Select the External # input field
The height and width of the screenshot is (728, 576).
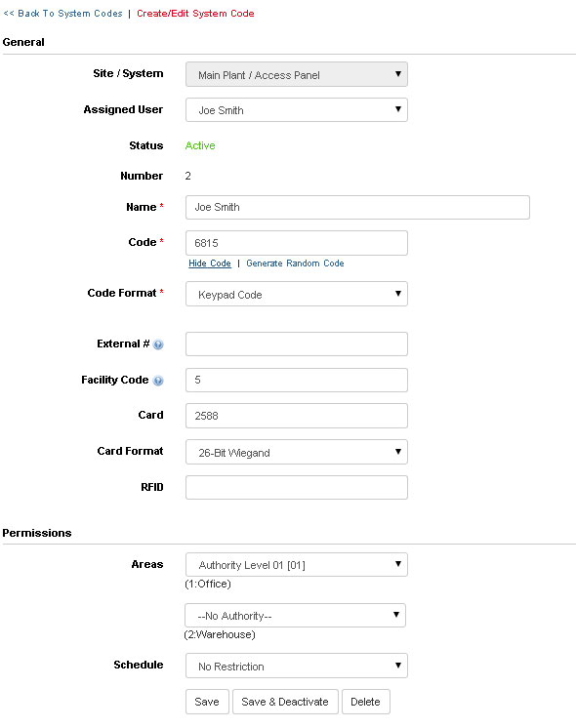point(297,344)
